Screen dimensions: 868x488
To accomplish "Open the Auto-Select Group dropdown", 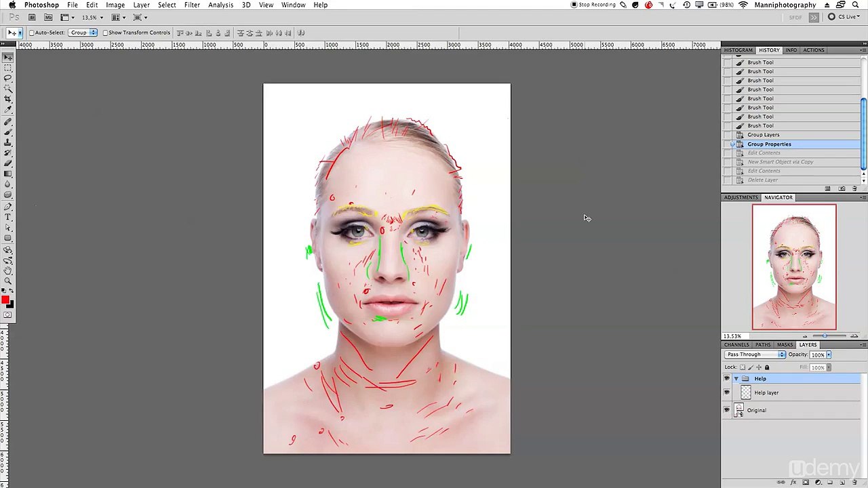I will (x=83, y=33).
